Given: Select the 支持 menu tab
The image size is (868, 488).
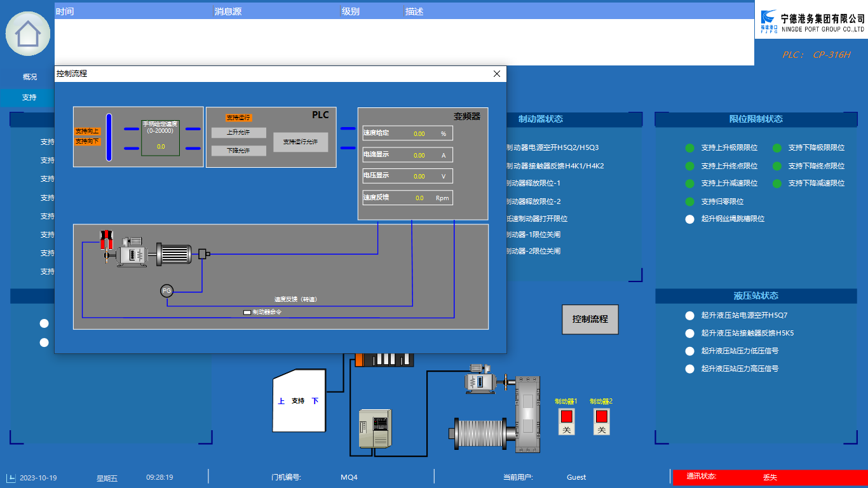Looking at the screenshot, I should coord(29,97).
